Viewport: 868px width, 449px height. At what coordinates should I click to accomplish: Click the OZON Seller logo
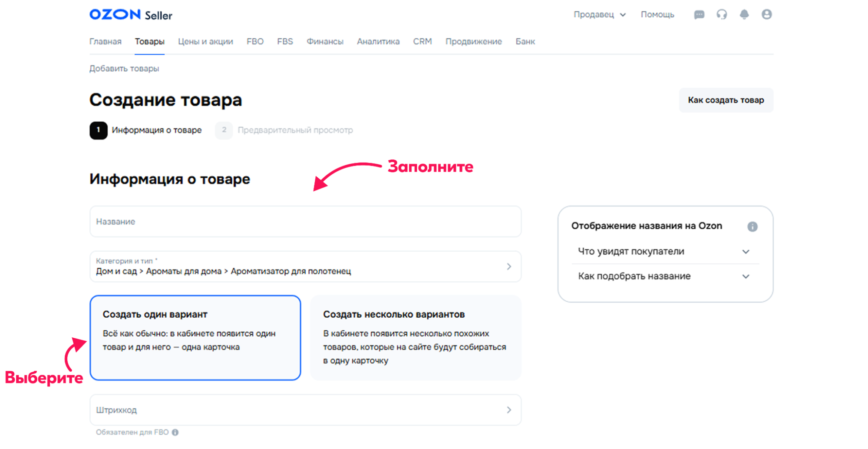click(131, 15)
